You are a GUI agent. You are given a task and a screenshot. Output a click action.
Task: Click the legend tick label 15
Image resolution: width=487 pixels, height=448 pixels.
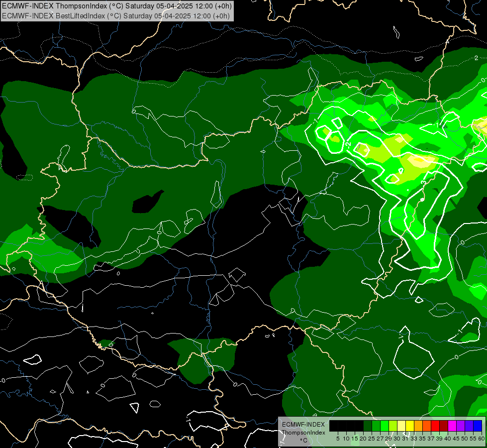tap(355, 439)
